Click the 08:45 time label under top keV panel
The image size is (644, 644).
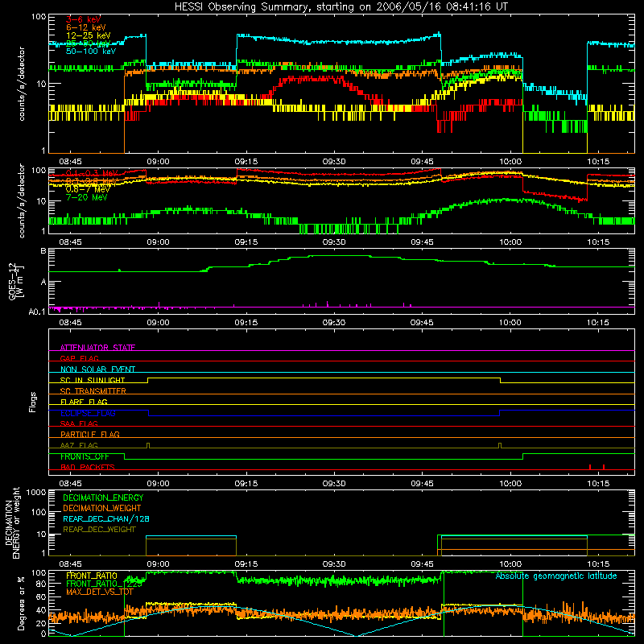70,162
